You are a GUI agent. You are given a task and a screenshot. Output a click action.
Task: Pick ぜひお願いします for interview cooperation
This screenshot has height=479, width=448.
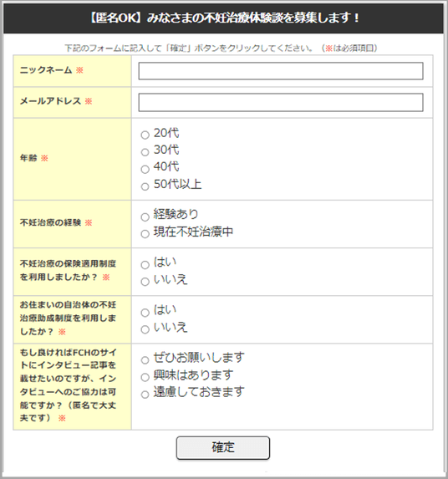click(x=145, y=360)
